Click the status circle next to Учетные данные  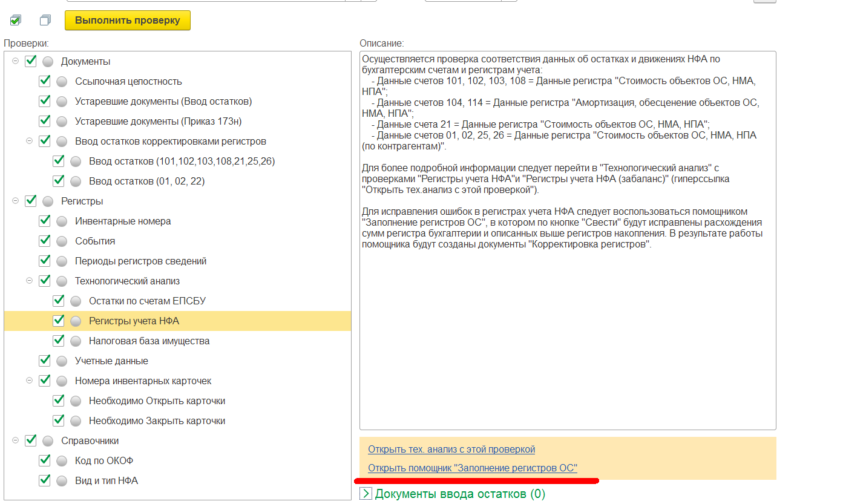[x=62, y=361]
